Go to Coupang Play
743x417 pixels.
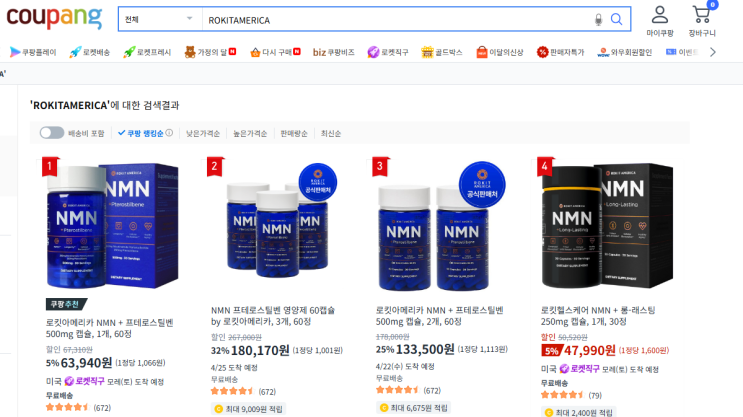pyautogui.click(x=33, y=52)
